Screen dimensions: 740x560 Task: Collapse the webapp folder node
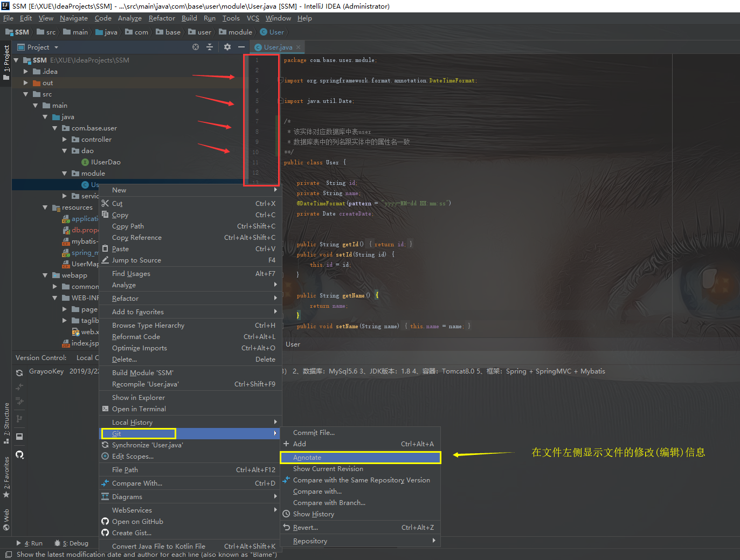pos(45,275)
